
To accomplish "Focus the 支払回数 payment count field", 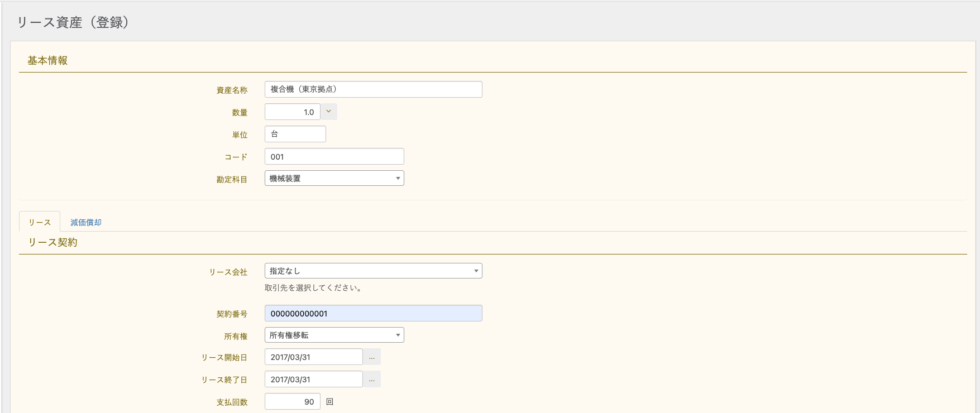I will tap(293, 402).
